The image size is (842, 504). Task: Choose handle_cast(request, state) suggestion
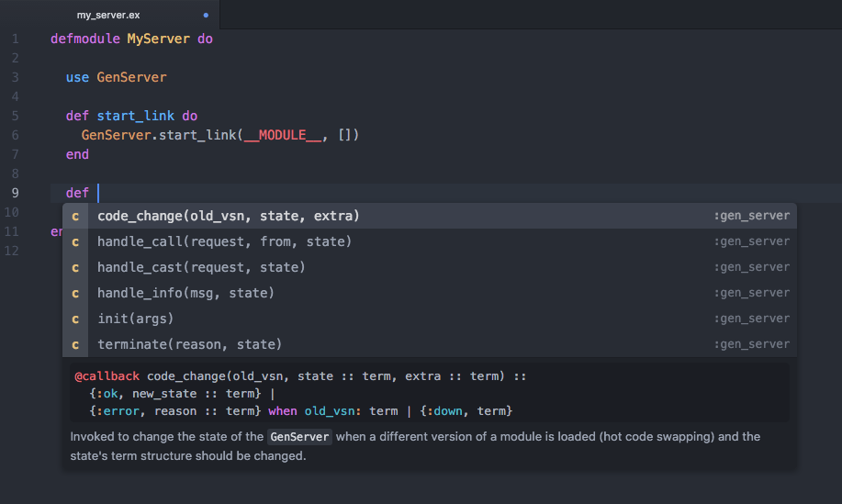pyautogui.click(x=429, y=267)
